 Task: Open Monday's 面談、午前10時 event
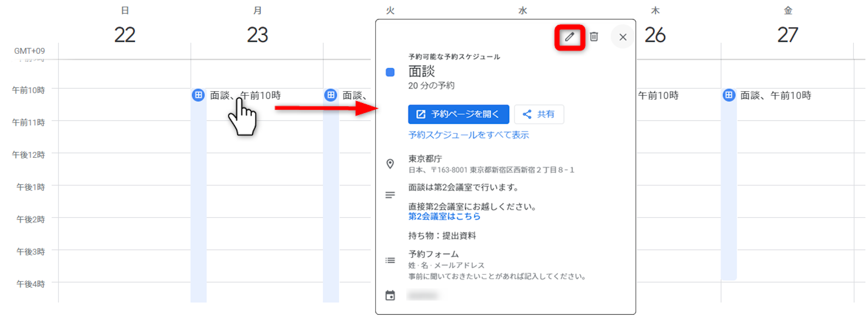pos(245,95)
